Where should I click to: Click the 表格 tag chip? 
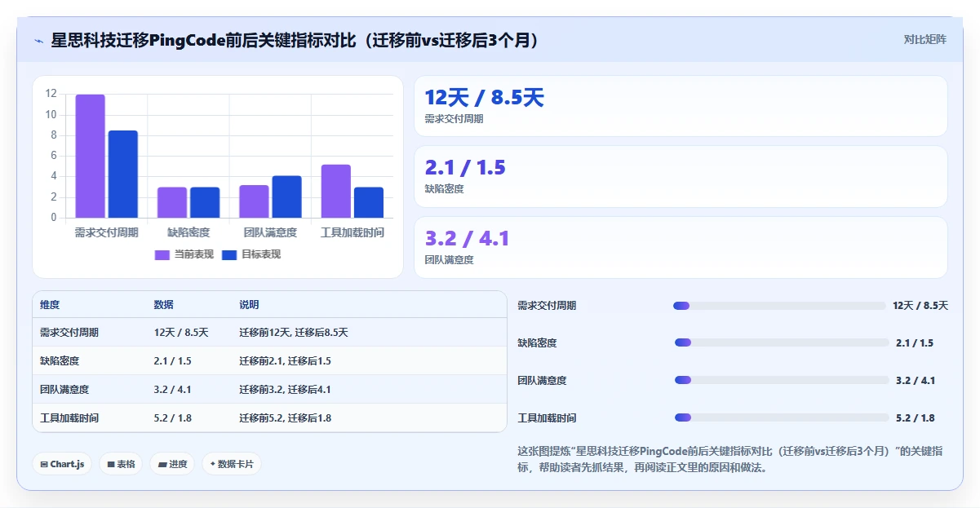point(121,464)
